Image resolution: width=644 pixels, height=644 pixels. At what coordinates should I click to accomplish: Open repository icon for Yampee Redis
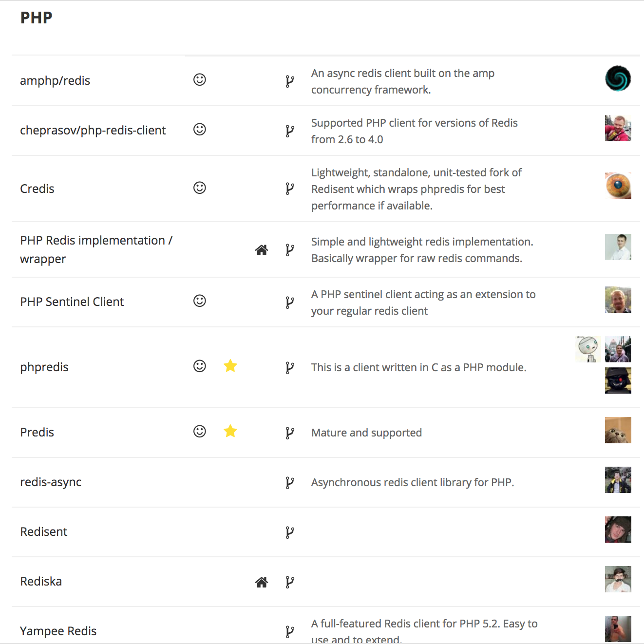[x=290, y=632]
